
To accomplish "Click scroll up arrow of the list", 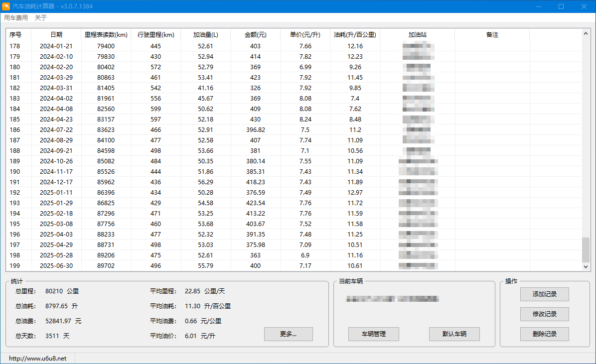I will pos(586,34).
